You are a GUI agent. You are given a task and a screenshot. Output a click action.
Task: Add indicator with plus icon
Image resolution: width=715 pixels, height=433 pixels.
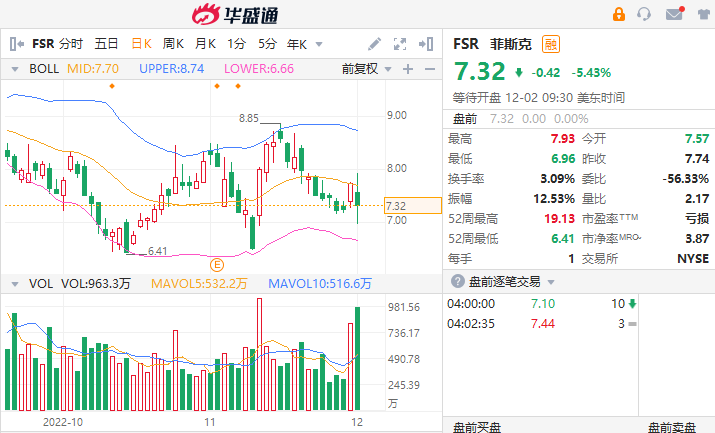(x=408, y=69)
